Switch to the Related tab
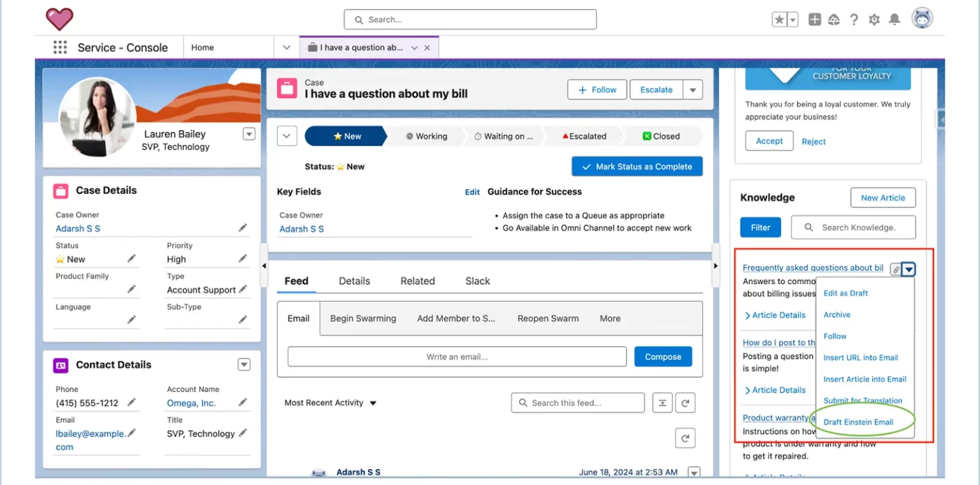Screen dimensions: 980x485 418,281
